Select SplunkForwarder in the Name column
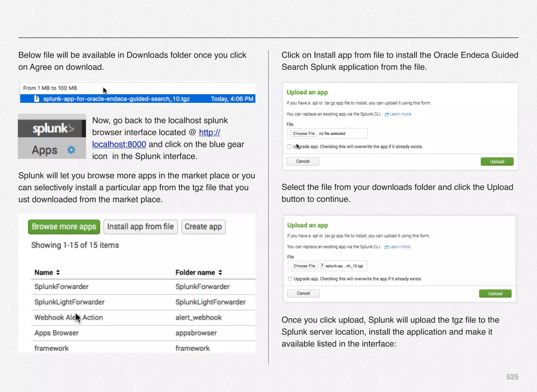Image resolution: width=537 pixels, height=392 pixels. point(62,287)
